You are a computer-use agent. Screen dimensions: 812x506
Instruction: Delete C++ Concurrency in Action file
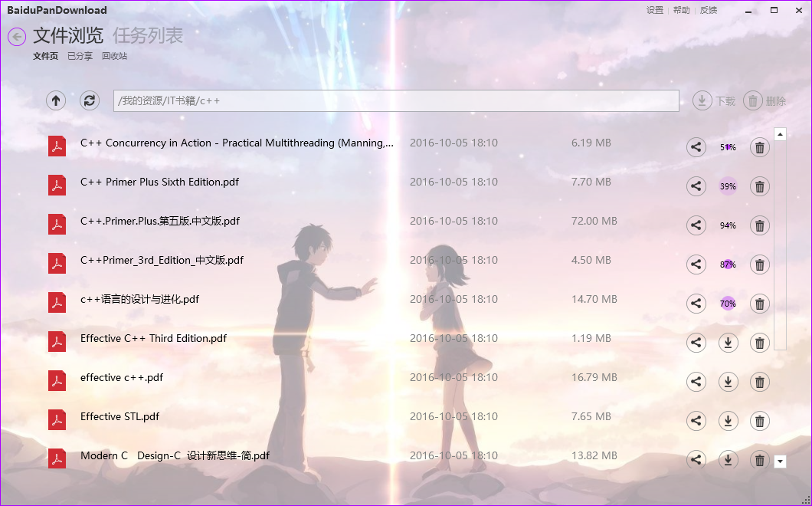[760, 147]
